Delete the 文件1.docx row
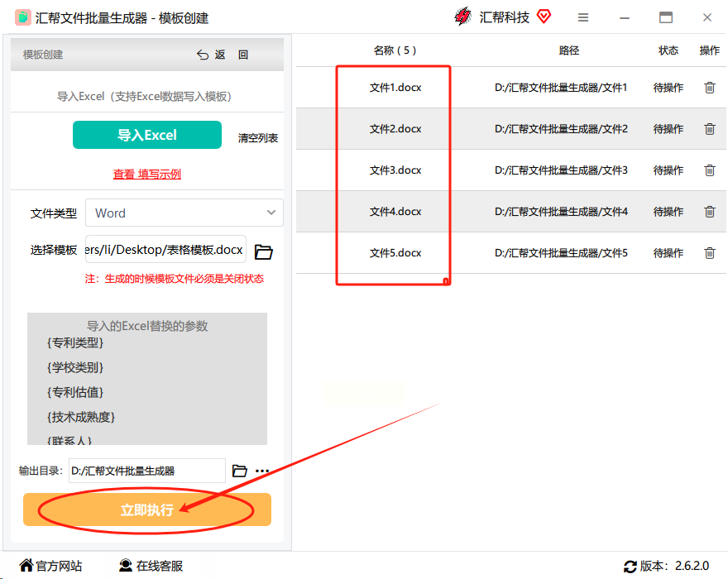Viewport: 728px width, 579px height. 710,88
